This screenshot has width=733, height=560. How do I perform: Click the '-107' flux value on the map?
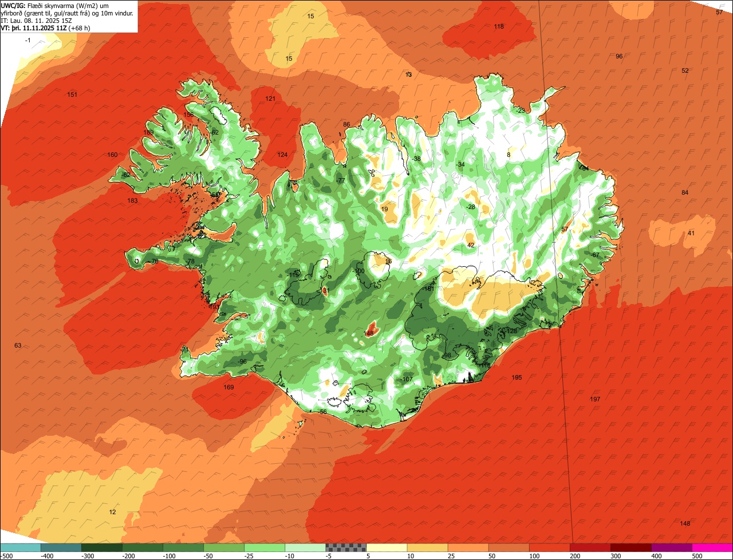[407, 380]
